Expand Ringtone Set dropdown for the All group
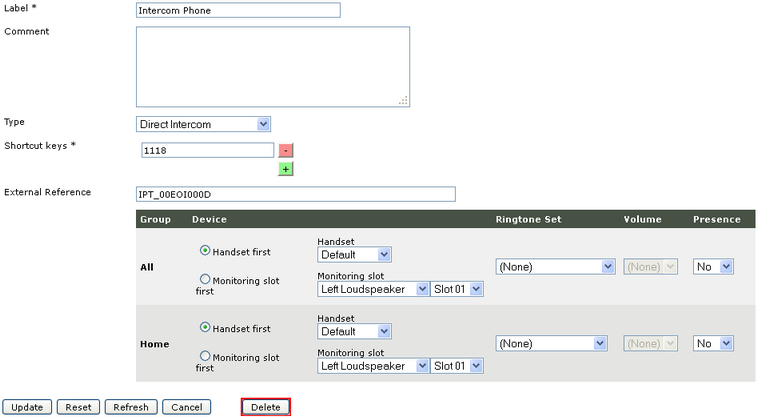 (x=555, y=267)
